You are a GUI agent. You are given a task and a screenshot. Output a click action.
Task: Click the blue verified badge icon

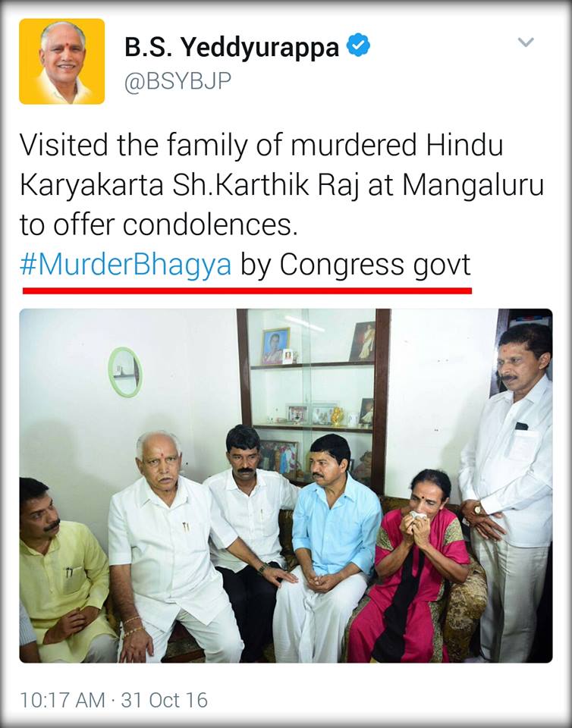coord(358,45)
